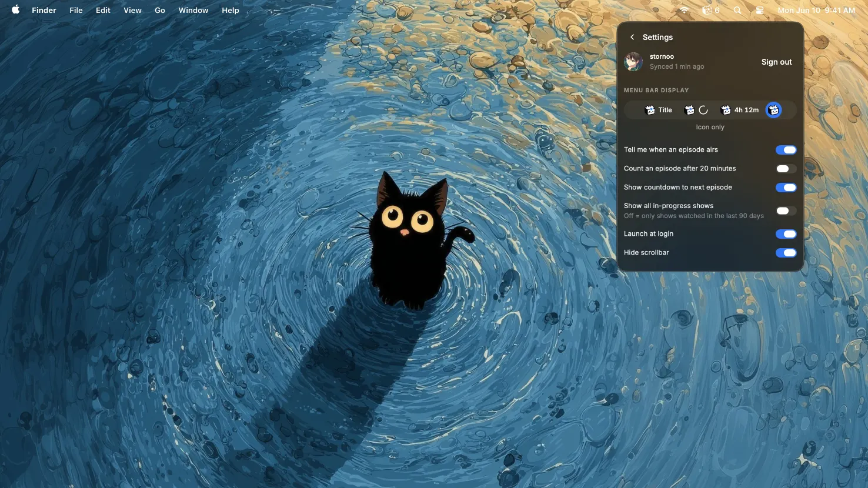Image resolution: width=868 pixels, height=488 pixels.
Task: Open the Help menu
Action: pyautogui.click(x=231, y=11)
